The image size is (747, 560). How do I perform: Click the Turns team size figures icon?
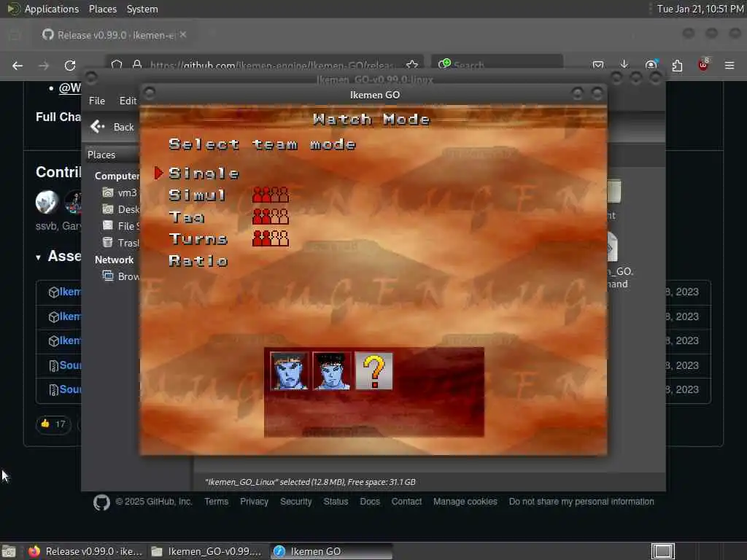click(270, 238)
